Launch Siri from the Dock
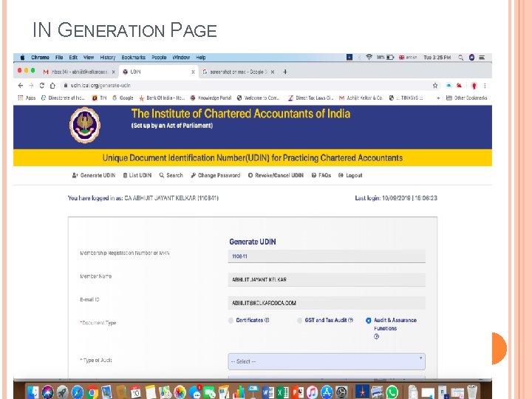The width and height of the screenshot is (532, 399). [x=48, y=392]
